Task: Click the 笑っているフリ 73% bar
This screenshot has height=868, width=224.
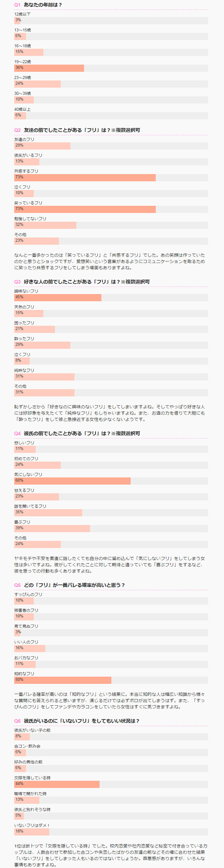Action: tap(111, 210)
